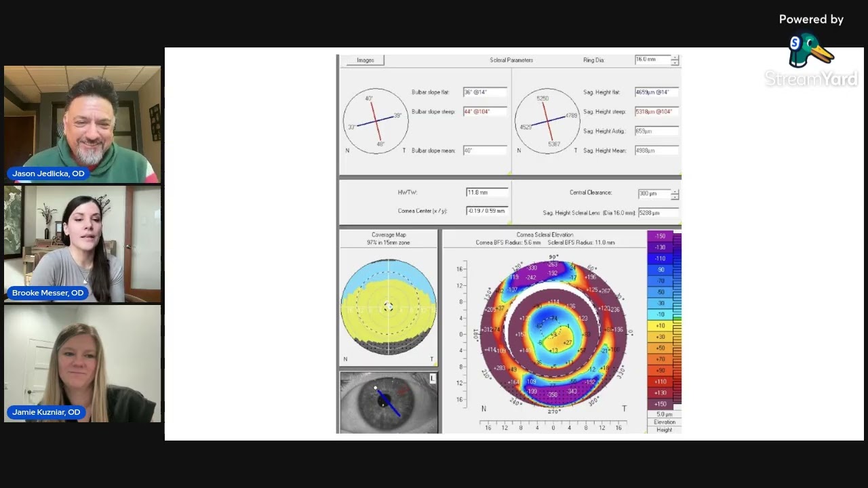Select the Ring Dia 16.0 mm field
The image size is (868, 488).
pos(652,60)
